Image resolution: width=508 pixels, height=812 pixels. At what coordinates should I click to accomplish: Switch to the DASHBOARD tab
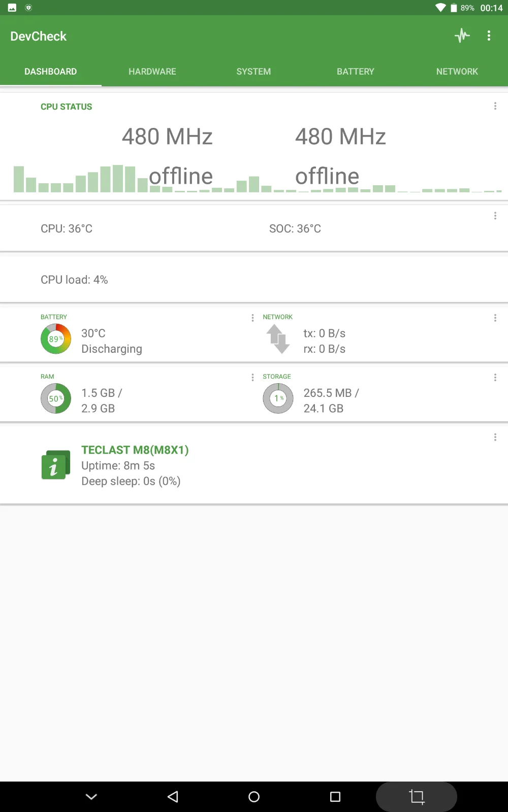tap(51, 72)
